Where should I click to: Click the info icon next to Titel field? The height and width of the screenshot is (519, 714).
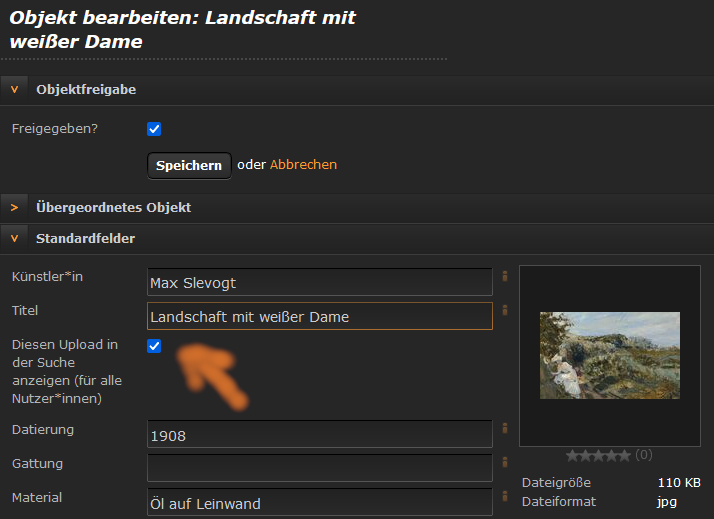(505, 310)
